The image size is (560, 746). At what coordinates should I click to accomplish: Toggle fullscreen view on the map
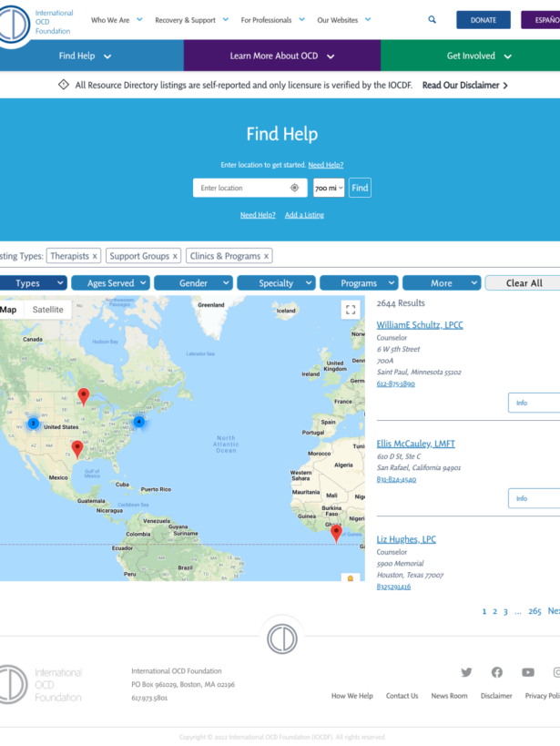(351, 310)
